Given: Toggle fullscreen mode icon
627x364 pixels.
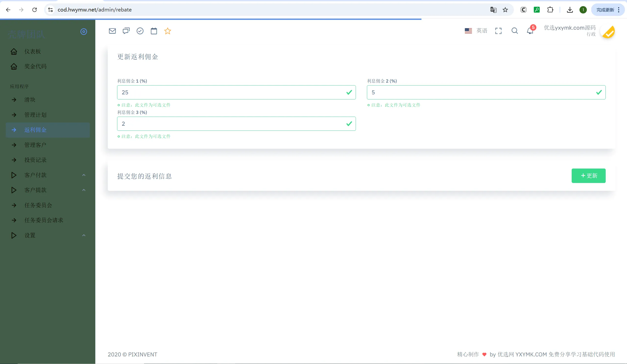Looking at the screenshot, I should 498,31.
